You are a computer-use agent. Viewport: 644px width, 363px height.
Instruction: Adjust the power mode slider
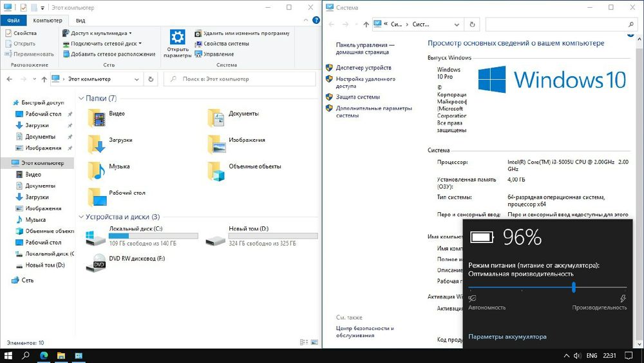point(573,288)
